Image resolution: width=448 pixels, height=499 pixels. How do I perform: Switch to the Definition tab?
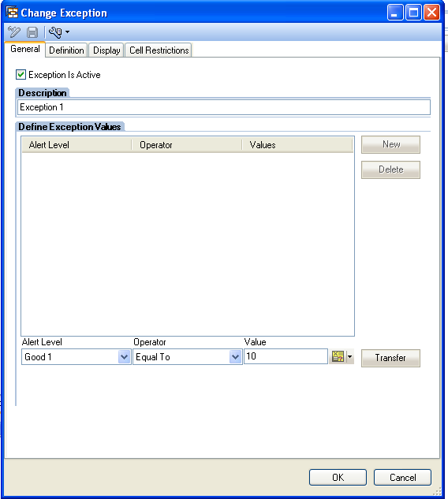66,50
